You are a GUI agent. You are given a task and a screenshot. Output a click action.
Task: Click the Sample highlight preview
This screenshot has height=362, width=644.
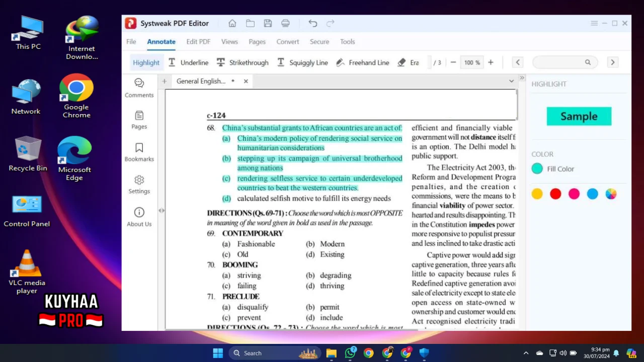coord(579,116)
